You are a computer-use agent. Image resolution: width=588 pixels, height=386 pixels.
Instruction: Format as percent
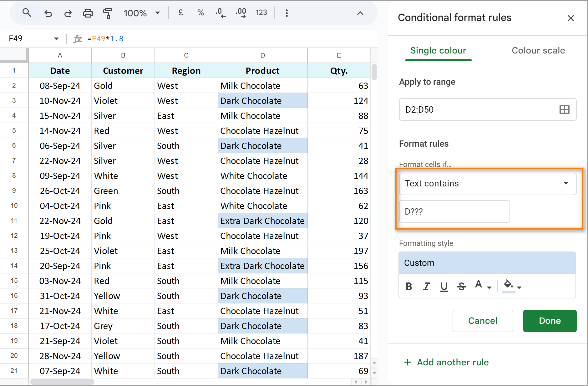pyautogui.click(x=201, y=13)
